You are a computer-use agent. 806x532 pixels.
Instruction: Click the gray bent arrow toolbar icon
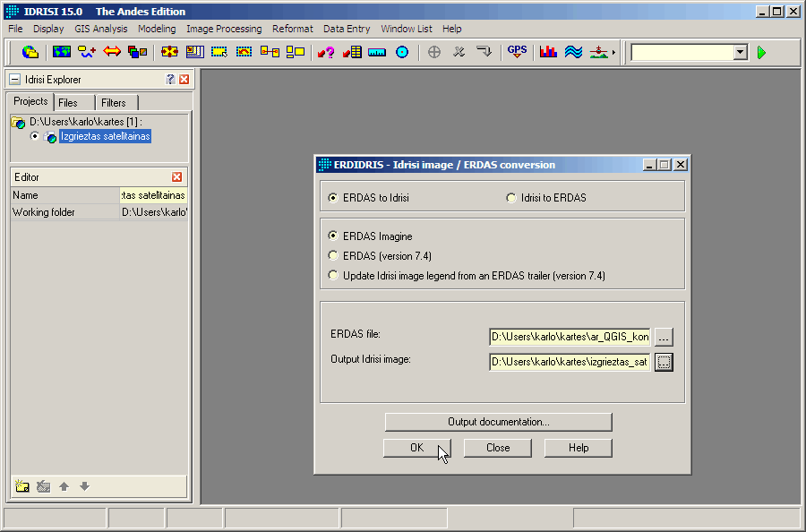(x=484, y=52)
